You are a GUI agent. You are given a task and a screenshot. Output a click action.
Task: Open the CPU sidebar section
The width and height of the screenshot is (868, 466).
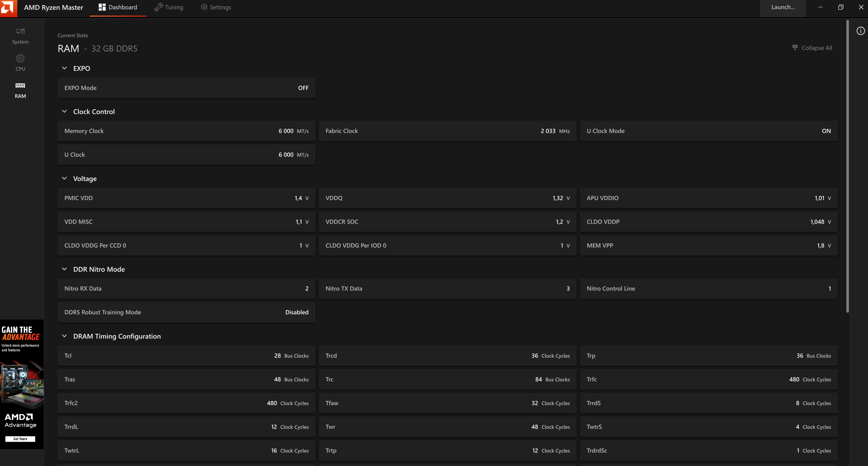20,63
